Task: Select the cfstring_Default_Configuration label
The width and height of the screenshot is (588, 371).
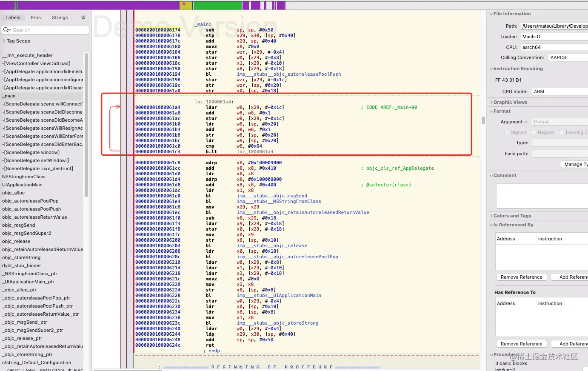Action: point(37,362)
